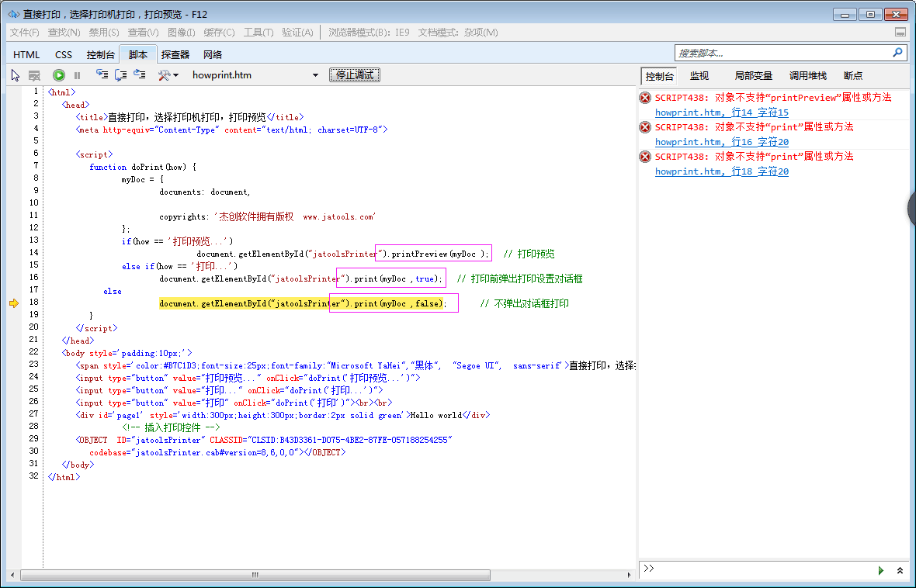Open the 缓存(C) menu
This screenshot has height=588, width=916.
(219, 33)
